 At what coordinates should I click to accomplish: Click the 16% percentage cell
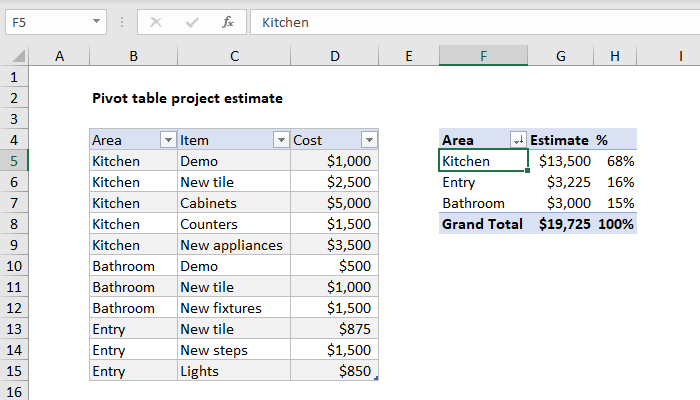pyautogui.click(x=615, y=182)
